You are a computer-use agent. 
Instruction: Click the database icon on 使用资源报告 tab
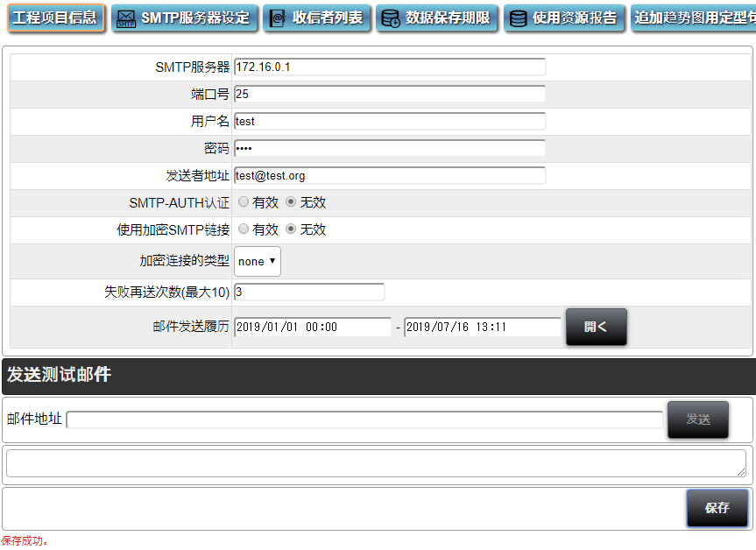[519, 18]
